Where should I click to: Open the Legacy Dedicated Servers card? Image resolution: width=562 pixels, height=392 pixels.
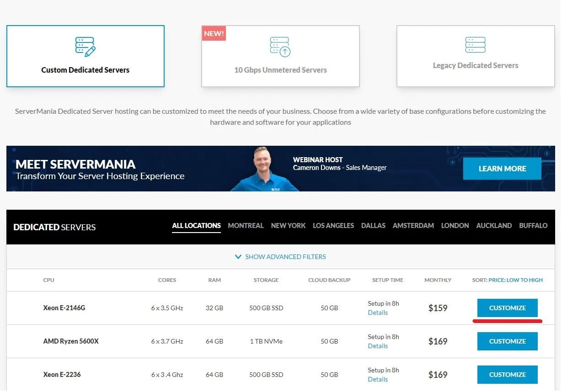pos(476,56)
